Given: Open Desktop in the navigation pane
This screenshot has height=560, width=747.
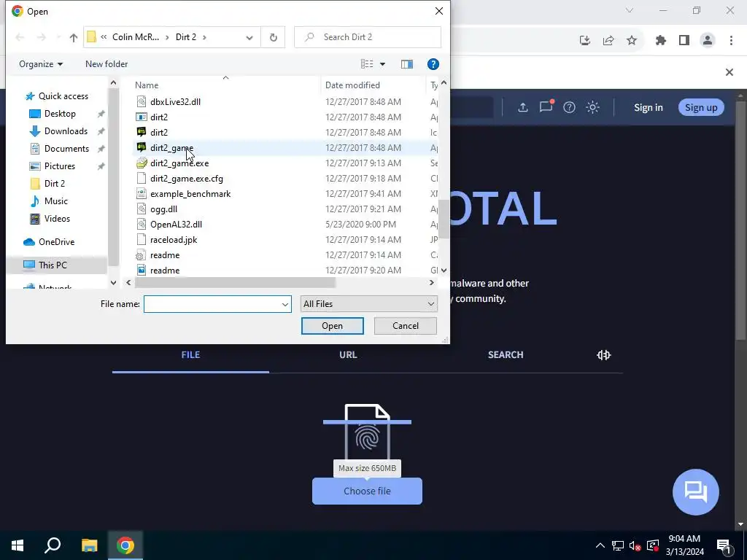Looking at the screenshot, I should (60, 114).
